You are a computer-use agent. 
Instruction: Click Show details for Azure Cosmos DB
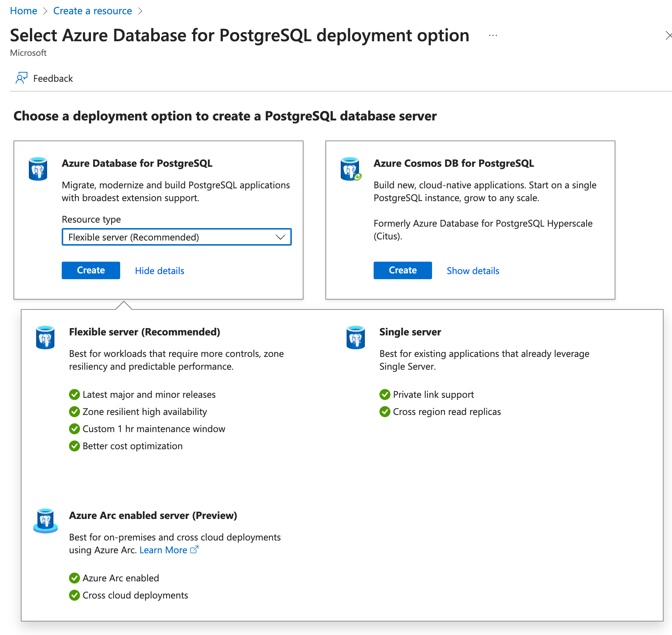473,270
